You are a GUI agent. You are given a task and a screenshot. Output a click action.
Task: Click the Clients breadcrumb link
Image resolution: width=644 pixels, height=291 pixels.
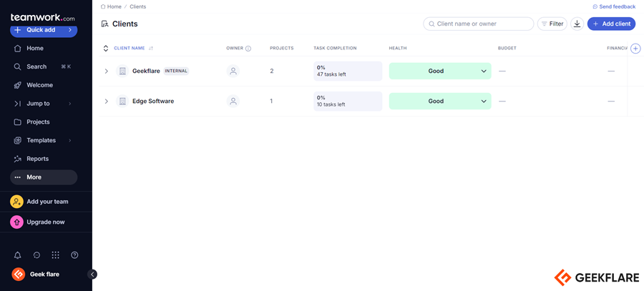point(138,6)
